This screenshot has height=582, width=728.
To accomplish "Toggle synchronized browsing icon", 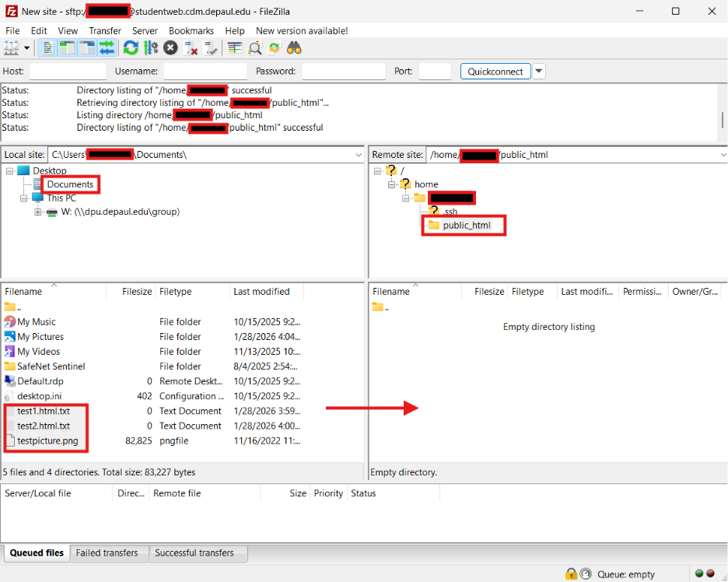I will point(275,48).
